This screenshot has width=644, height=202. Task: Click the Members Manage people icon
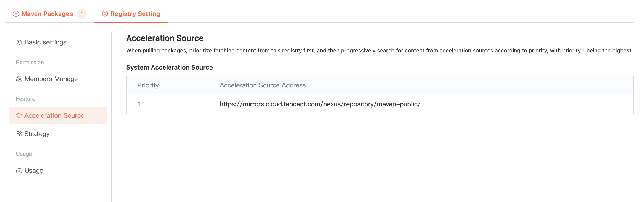point(19,79)
